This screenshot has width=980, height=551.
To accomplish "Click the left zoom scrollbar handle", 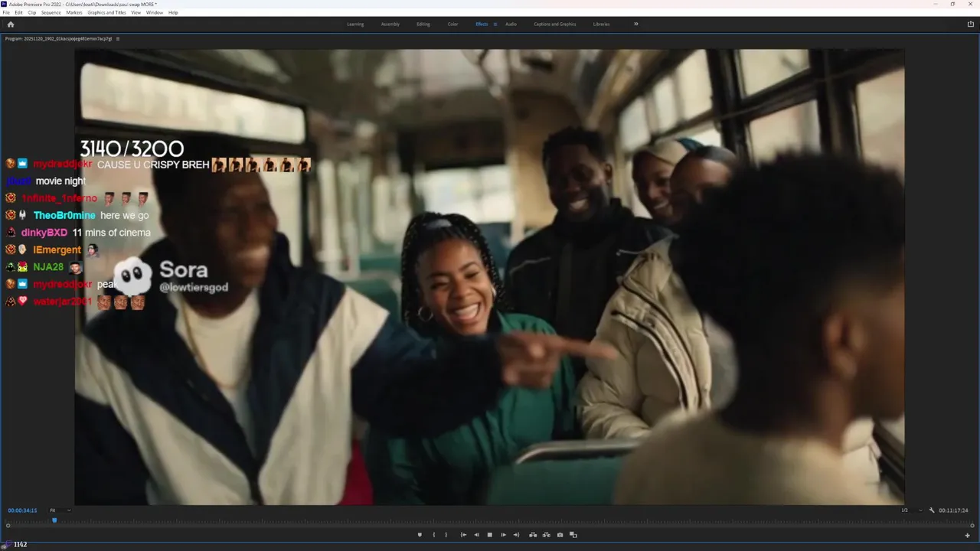I will (8, 526).
